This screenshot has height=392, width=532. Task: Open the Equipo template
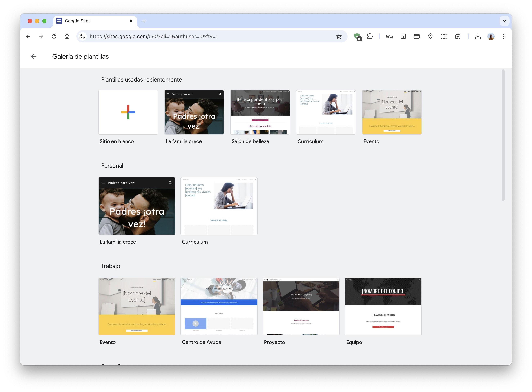click(383, 306)
